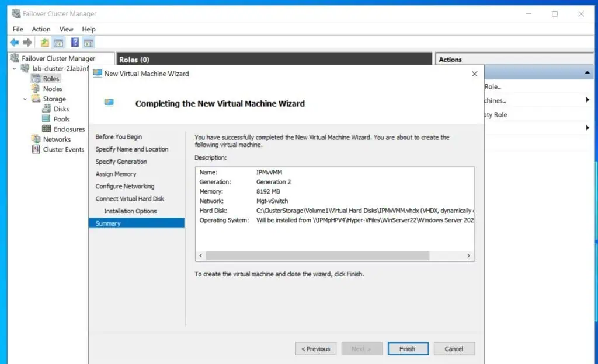Screen dimensions: 598x364
Task: Click the Cancel button
Action: (454, 349)
